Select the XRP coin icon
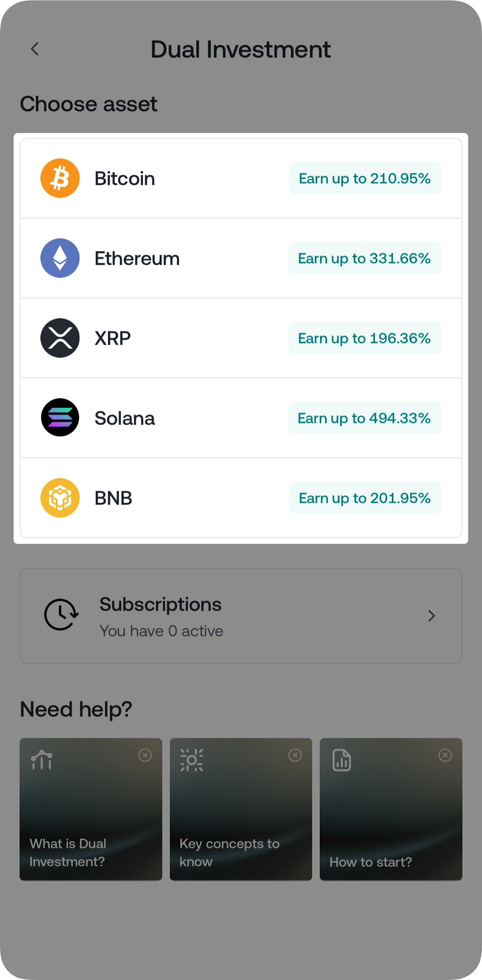 60,338
